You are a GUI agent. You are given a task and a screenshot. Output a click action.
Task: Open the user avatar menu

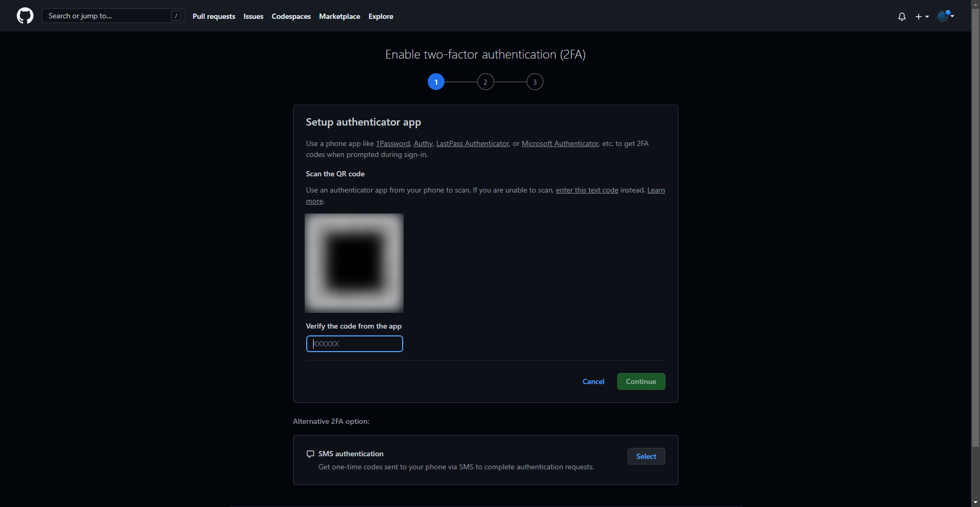pos(945,16)
